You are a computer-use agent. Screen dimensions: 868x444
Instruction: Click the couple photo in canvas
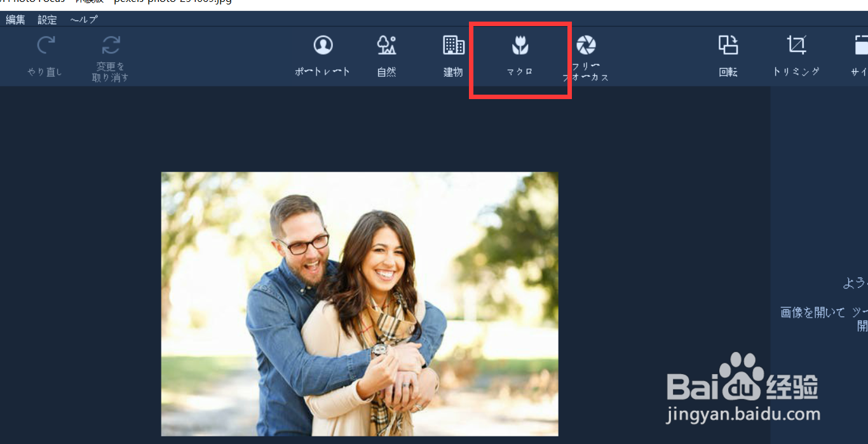coord(360,304)
